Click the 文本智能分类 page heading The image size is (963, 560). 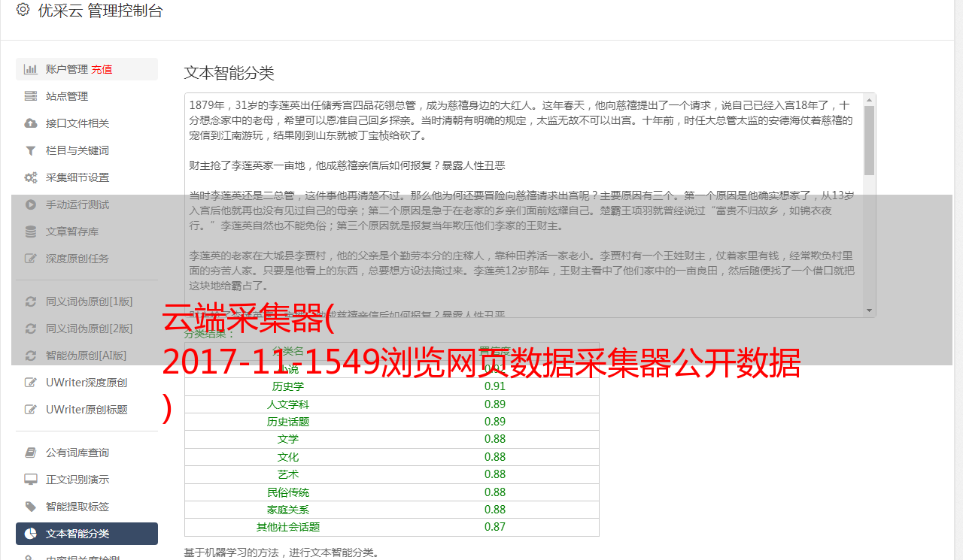point(229,73)
